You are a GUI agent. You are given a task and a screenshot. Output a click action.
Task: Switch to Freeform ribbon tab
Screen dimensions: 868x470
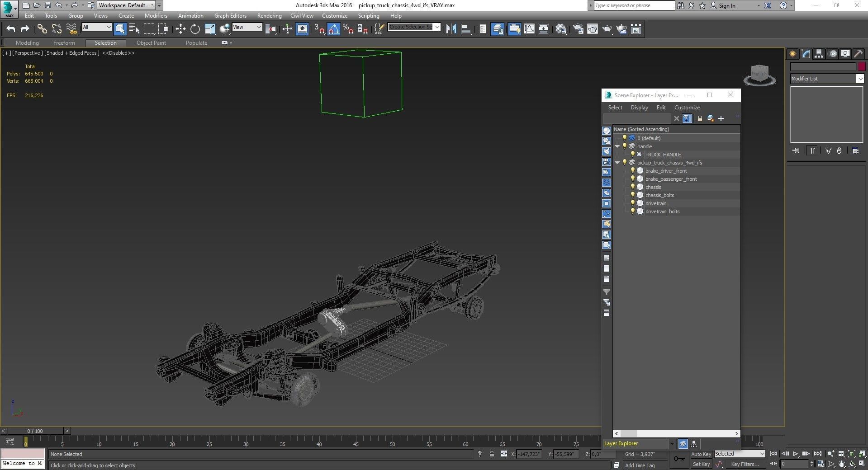[x=64, y=43]
